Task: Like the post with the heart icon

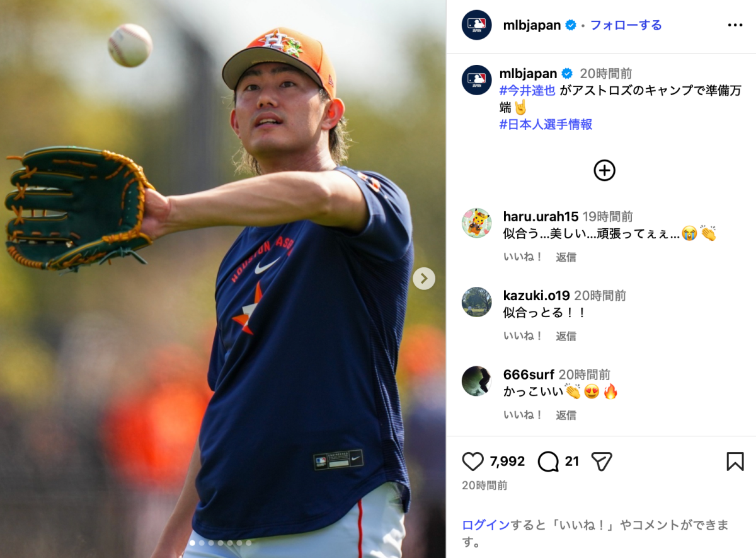Action: pyautogui.click(x=472, y=462)
